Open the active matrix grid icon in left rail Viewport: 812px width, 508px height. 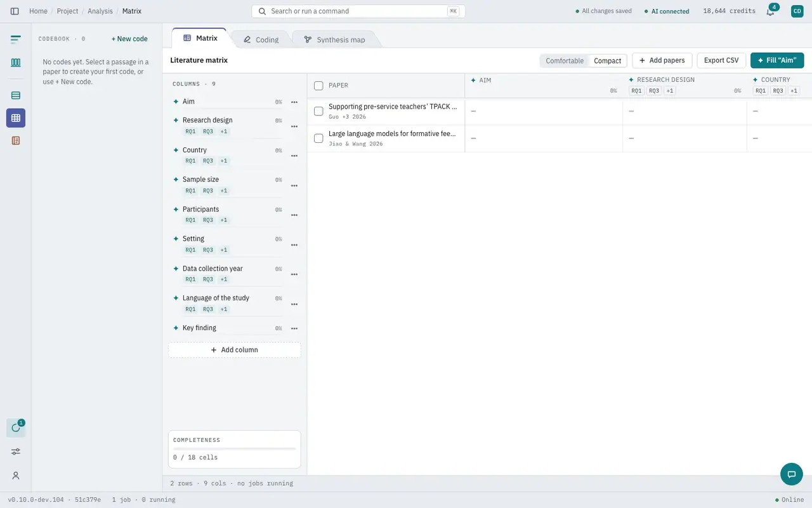[16, 118]
